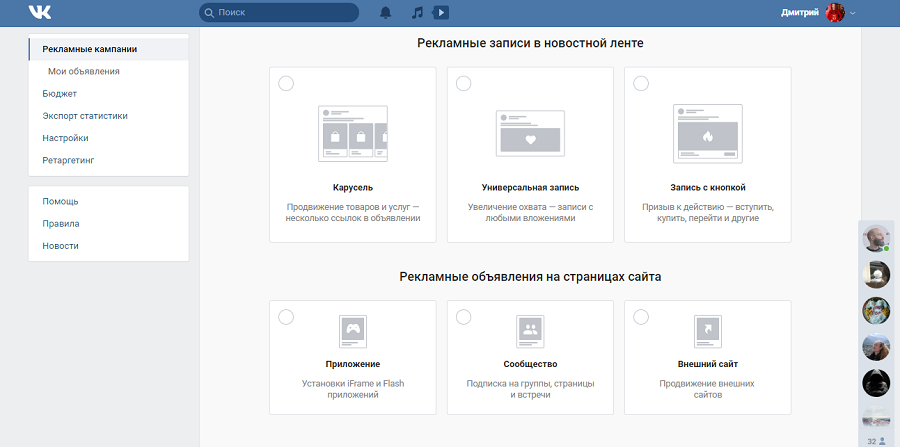Screen dimensions: 900x447
Task: Open fifth dark contact avatar
Action: click(x=876, y=383)
